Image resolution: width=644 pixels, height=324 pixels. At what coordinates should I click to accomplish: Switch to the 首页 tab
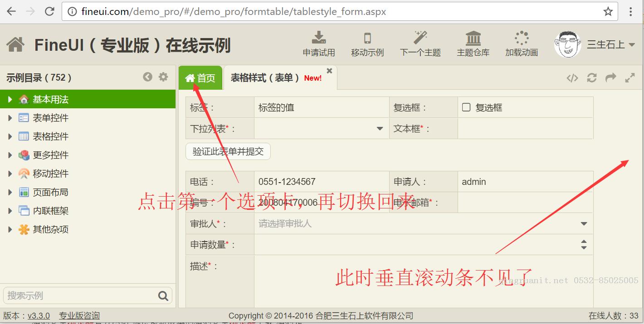point(200,78)
